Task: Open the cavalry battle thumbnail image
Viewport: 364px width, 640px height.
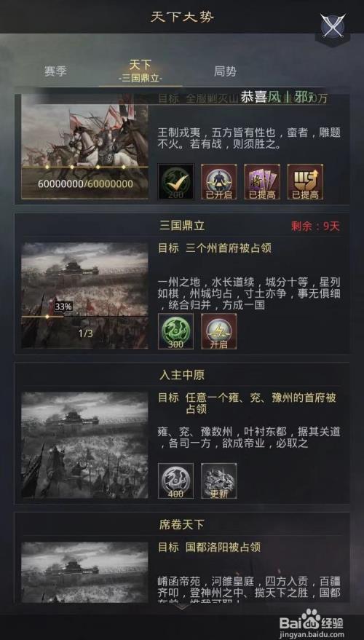Action: 85,147
